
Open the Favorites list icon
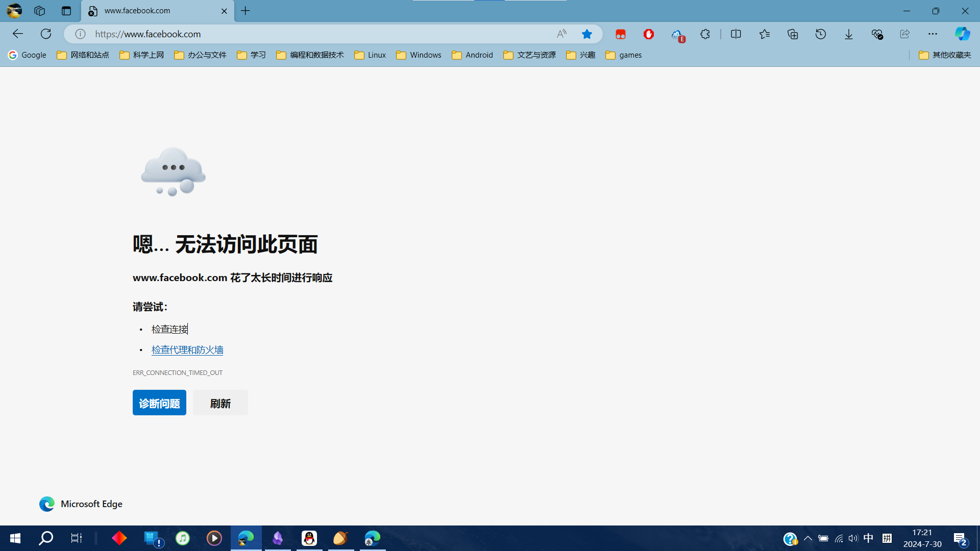coord(764,34)
